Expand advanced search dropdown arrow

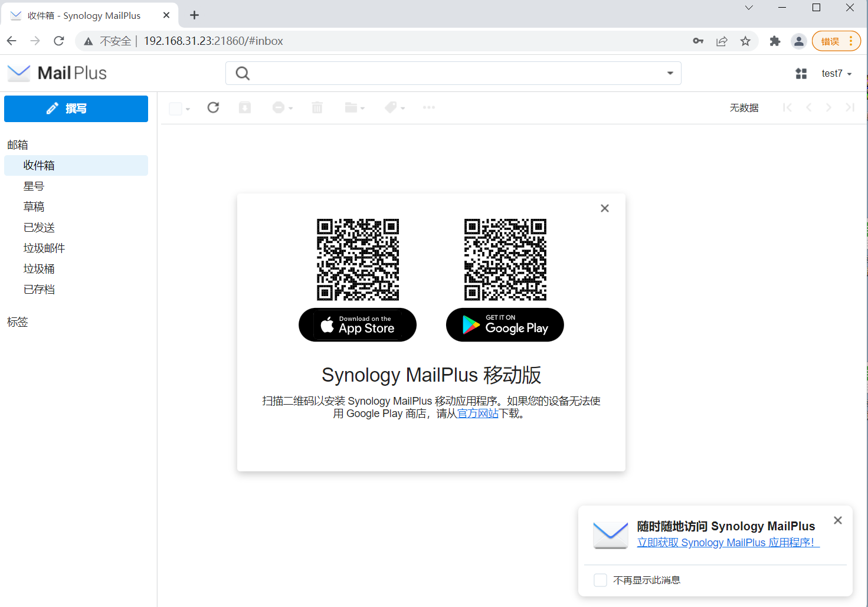tap(670, 73)
